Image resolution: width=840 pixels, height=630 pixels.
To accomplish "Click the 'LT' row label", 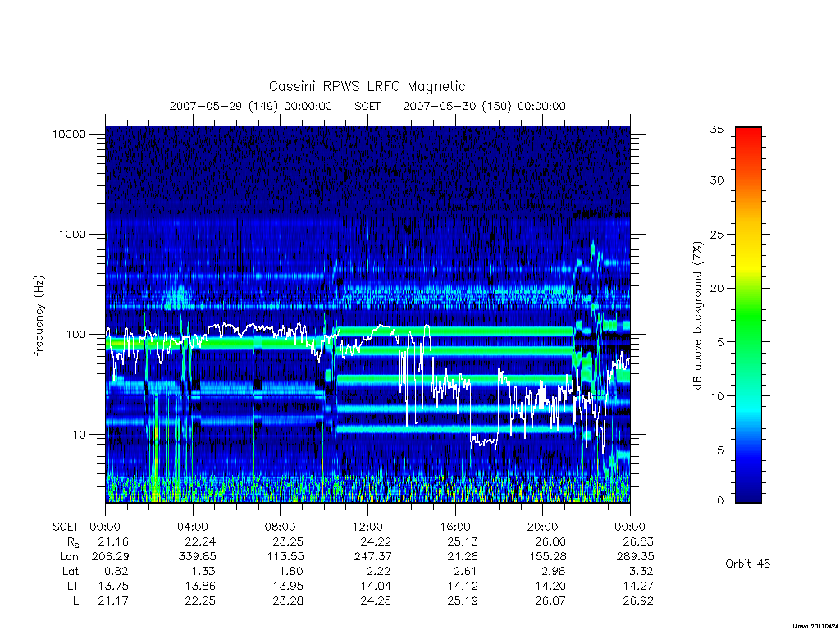I will [73, 587].
